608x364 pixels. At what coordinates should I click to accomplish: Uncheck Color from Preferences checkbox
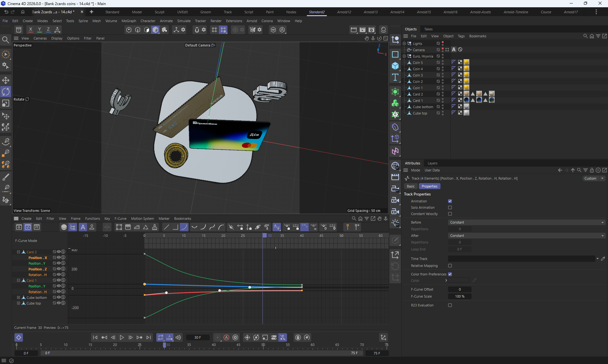click(450, 274)
